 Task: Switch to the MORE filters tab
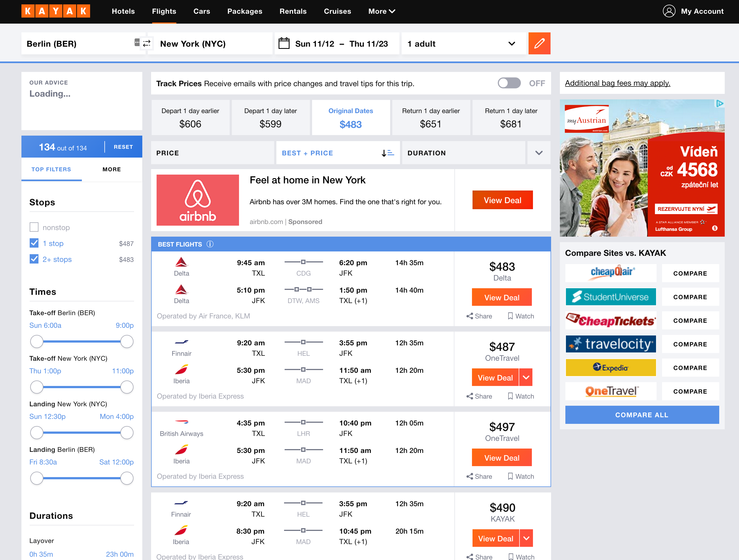click(x=112, y=170)
